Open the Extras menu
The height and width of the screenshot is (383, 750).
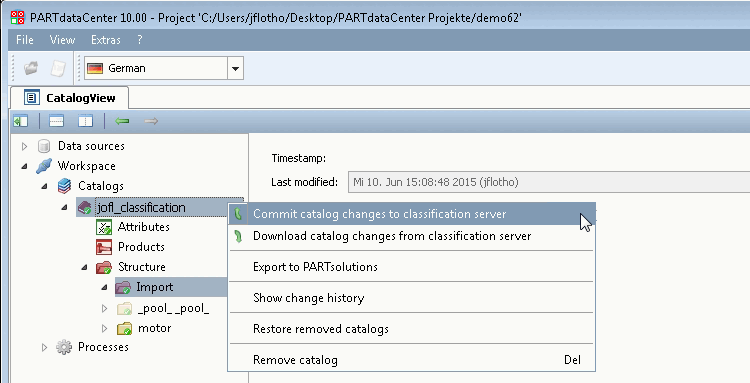[x=106, y=40]
